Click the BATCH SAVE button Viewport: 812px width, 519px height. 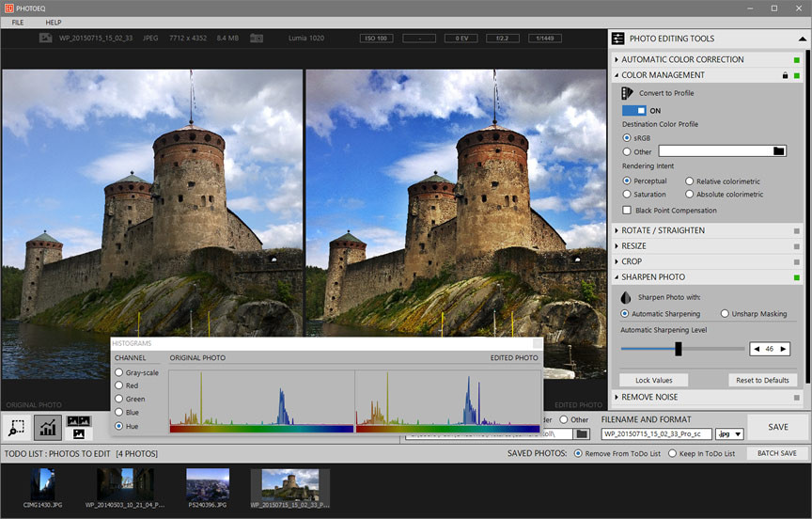click(777, 453)
